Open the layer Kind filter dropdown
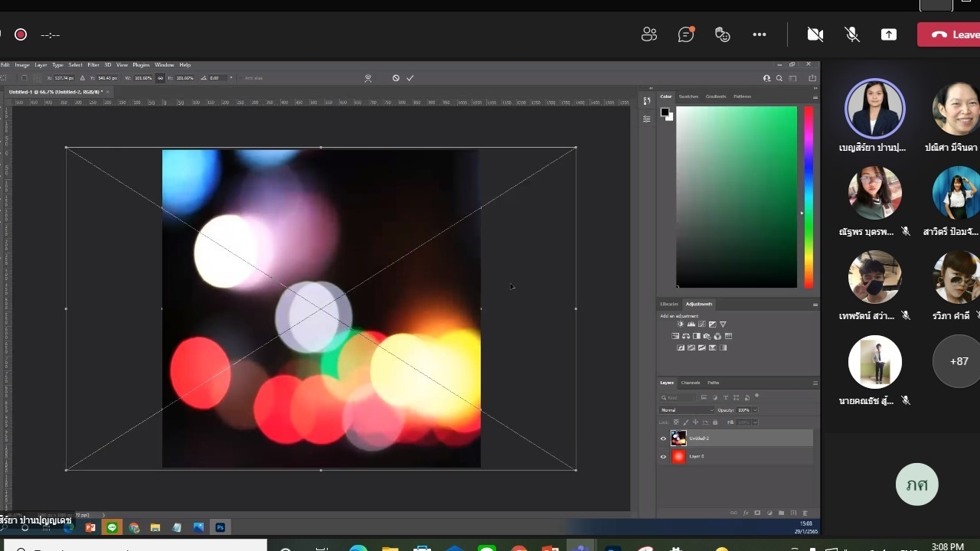 677,397
